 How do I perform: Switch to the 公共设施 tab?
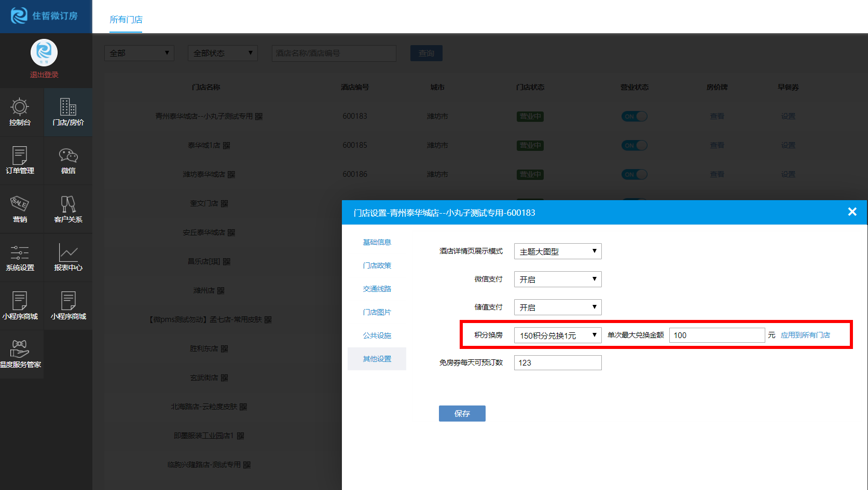(377, 335)
